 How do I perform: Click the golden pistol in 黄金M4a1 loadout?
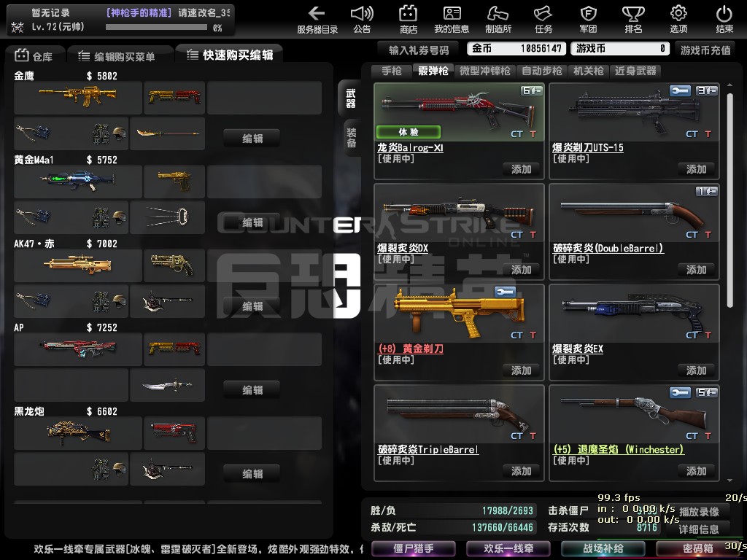tap(174, 181)
